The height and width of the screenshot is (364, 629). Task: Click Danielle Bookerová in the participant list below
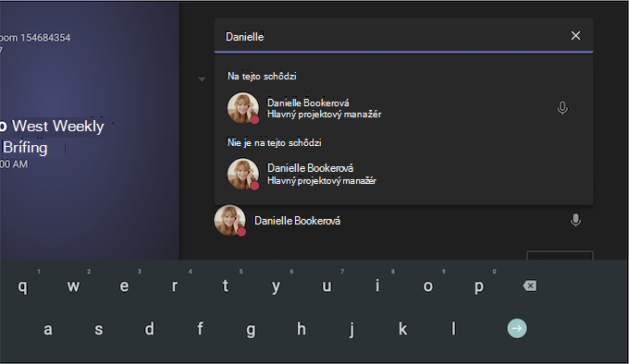pyautogui.click(x=297, y=221)
